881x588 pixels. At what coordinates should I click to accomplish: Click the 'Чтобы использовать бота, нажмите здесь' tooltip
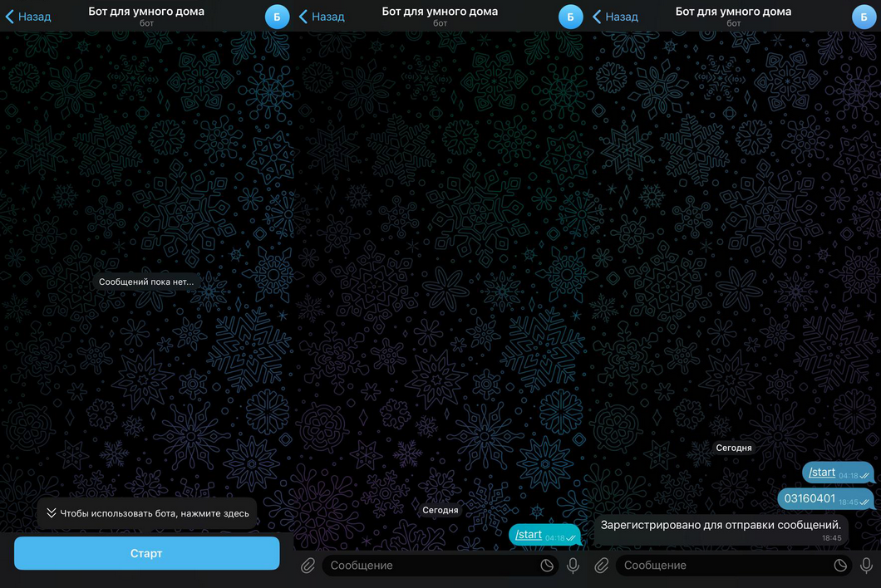coord(147,513)
